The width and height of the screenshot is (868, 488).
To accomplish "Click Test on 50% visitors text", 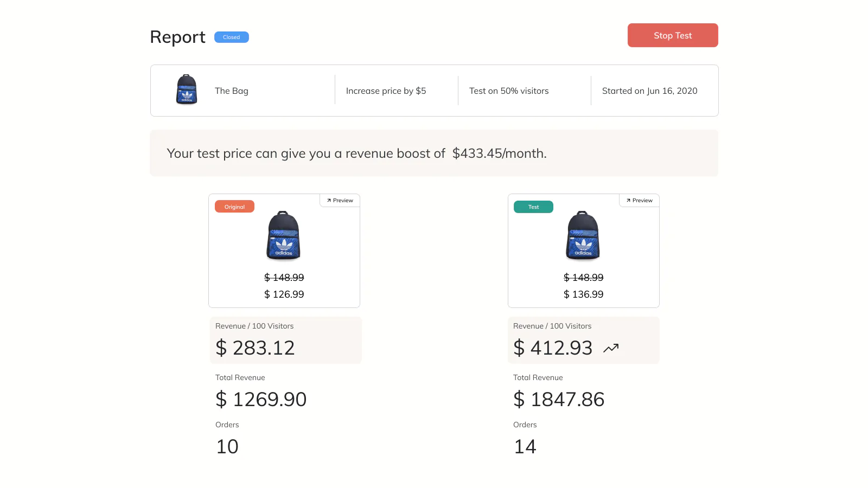I will [x=509, y=91].
